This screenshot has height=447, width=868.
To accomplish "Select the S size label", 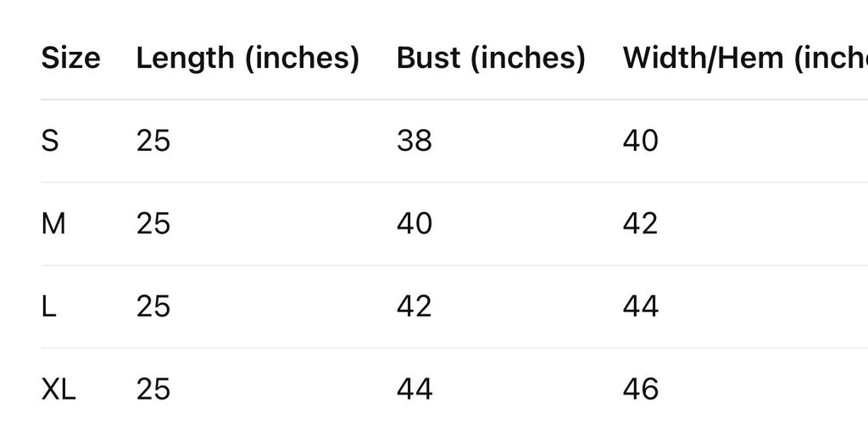I will click(50, 141).
